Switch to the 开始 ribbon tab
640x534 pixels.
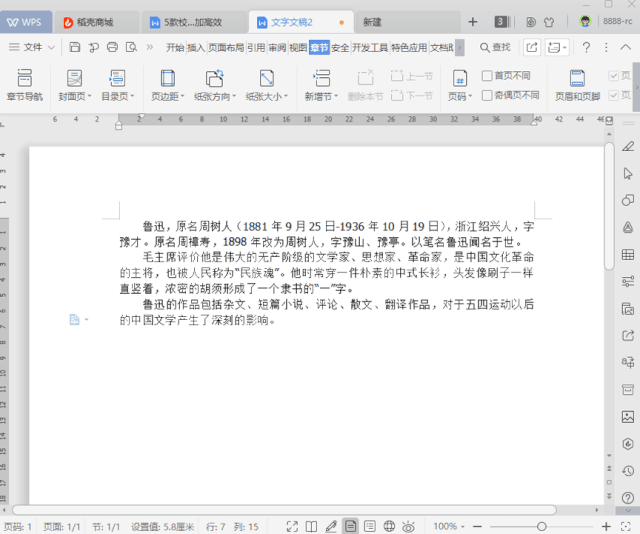click(175, 48)
